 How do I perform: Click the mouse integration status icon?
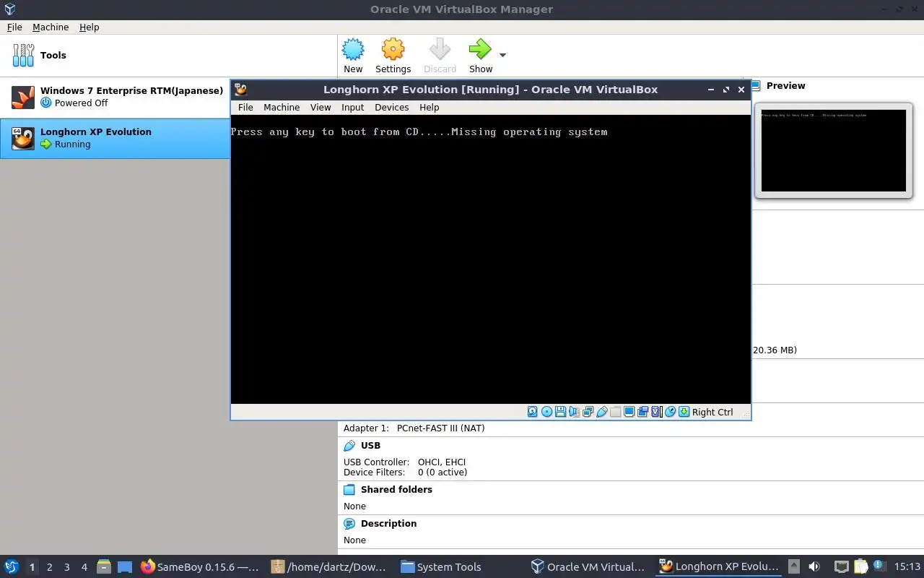[670, 412]
